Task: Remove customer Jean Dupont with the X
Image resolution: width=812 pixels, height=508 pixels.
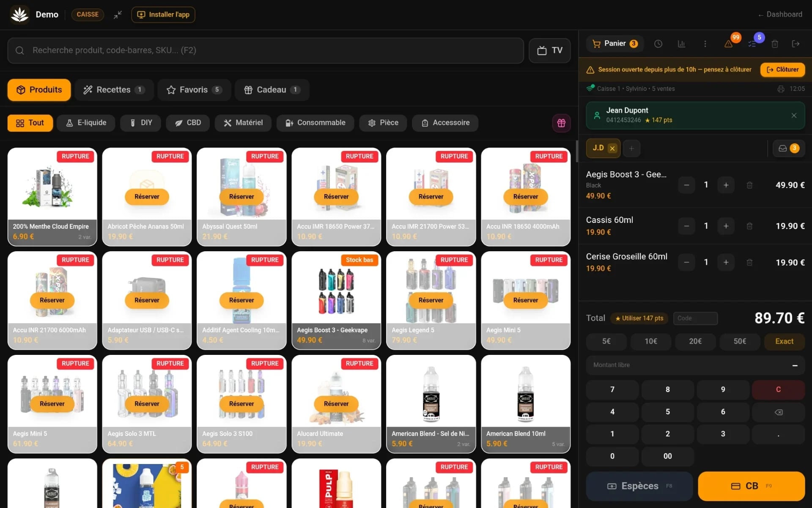Action: (794, 115)
